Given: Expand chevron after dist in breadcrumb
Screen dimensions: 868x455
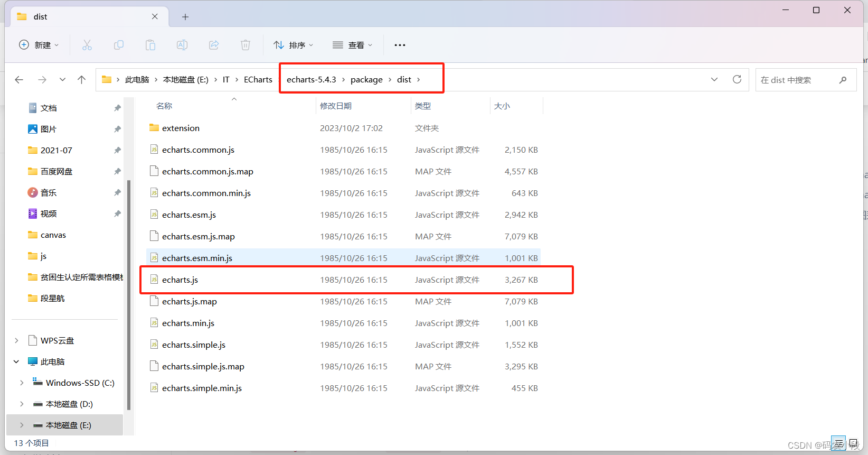Looking at the screenshot, I should [x=419, y=80].
